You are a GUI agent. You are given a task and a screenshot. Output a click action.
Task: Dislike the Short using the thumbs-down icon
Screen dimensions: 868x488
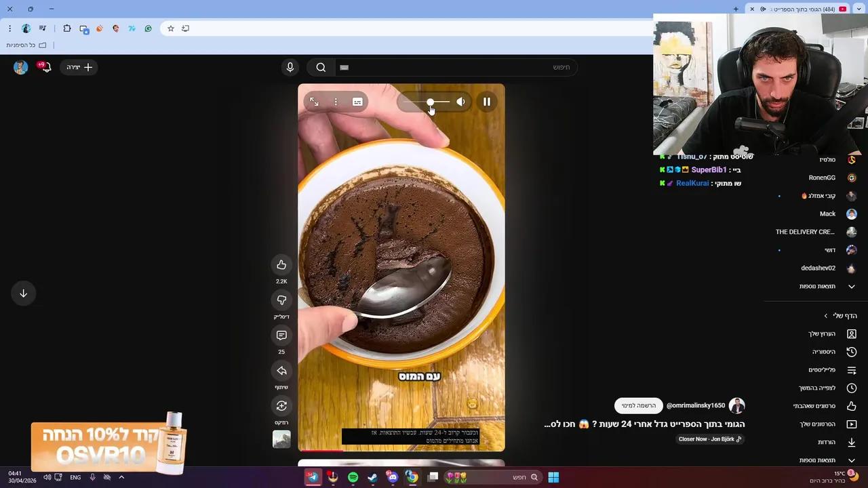tap(281, 300)
